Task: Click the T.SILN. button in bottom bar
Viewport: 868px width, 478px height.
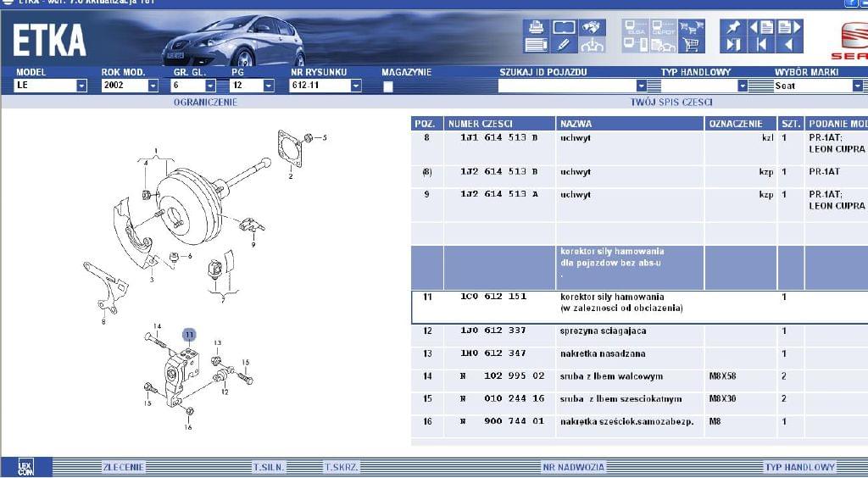Action: (269, 467)
